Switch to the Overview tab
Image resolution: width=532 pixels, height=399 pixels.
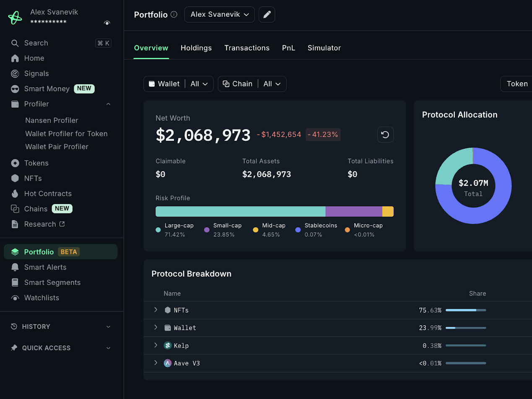(151, 48)
